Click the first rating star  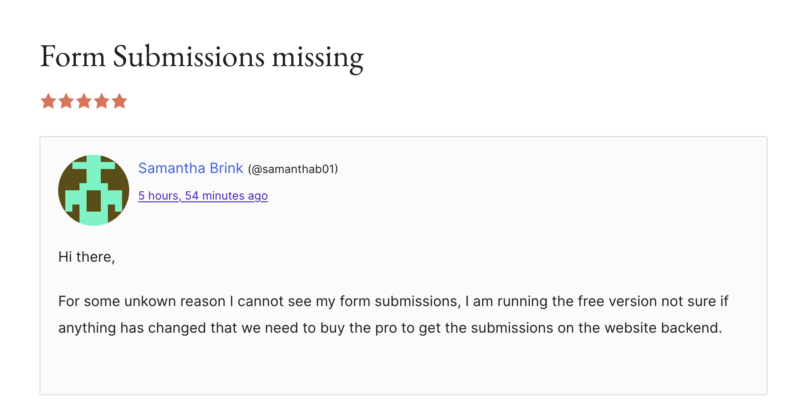point(48,101)
